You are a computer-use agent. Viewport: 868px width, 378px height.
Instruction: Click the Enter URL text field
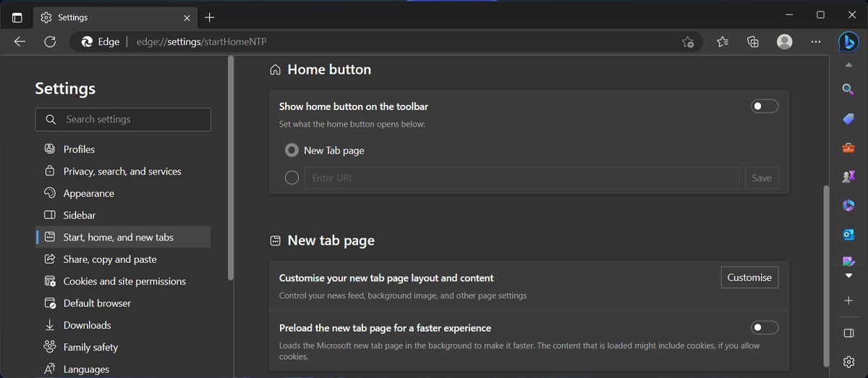pos(522,178)
